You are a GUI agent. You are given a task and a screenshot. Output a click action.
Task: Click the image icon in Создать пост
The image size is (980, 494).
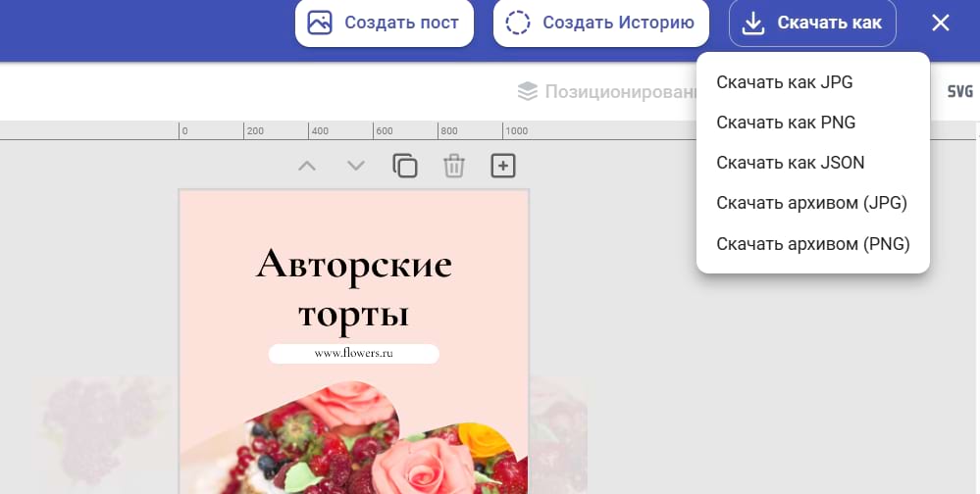pos(320,24)
